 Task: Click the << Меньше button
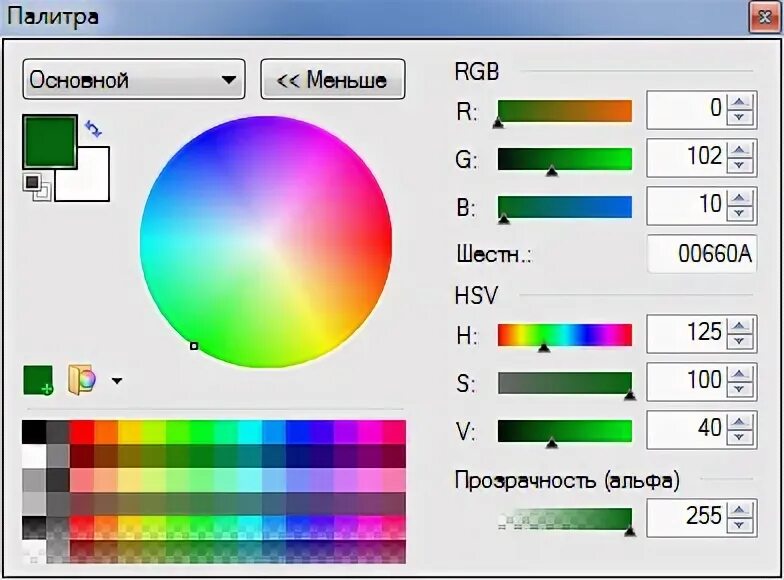332,80
